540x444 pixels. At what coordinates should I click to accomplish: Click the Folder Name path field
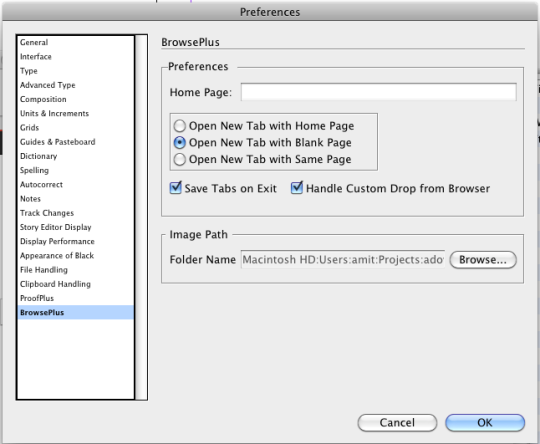tap(343, 259)
